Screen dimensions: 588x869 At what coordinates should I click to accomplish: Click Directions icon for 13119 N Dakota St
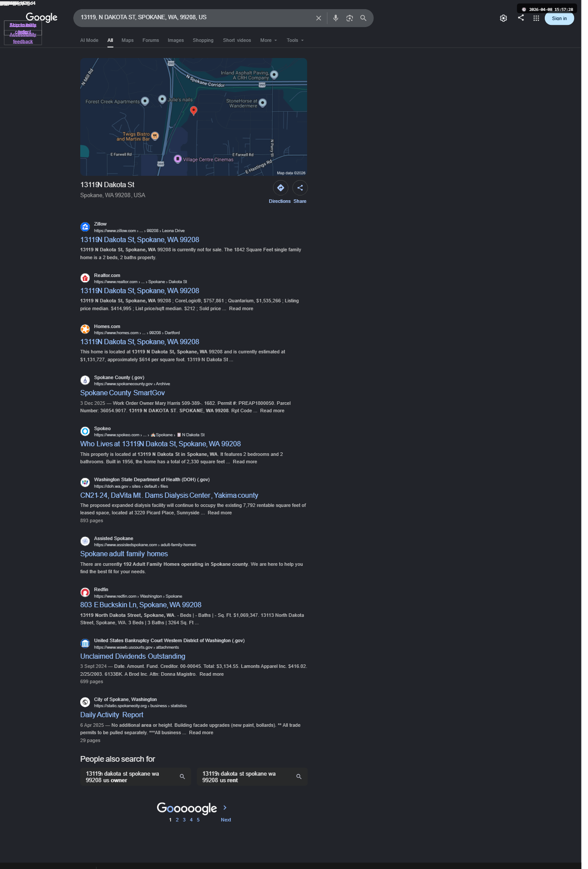[x=280, y=188]
